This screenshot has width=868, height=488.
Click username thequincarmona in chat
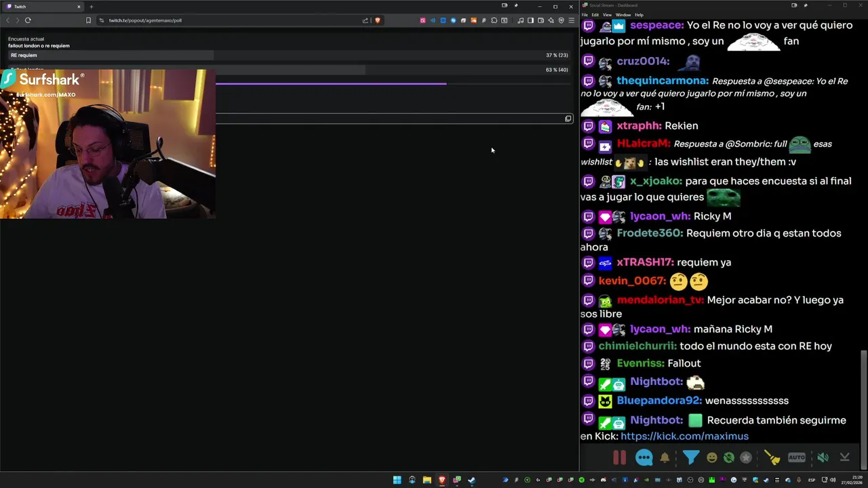pyautogui.click(x=662, y=81)
